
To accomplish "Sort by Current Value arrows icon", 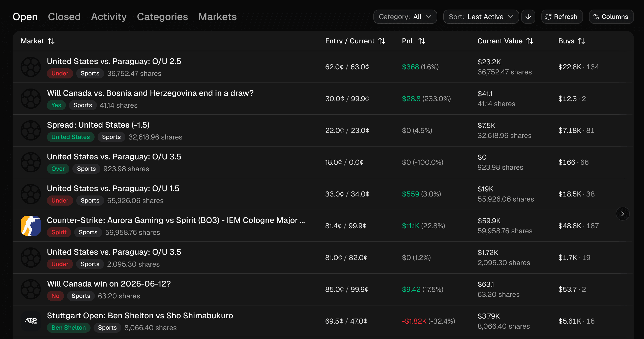I will click(x=530, y=41).
